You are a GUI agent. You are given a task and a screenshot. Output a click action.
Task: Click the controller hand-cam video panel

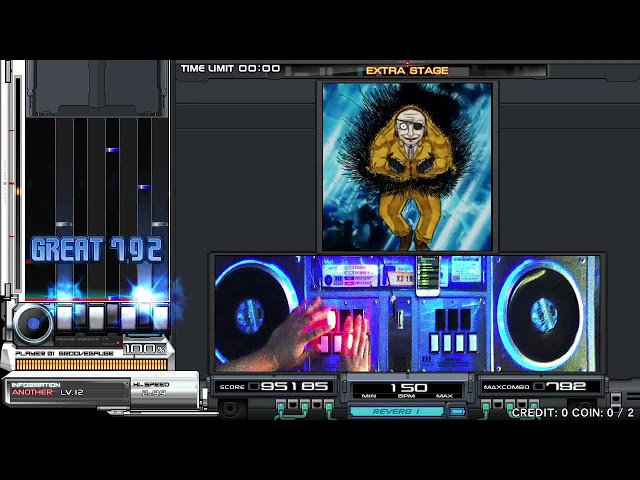tap(407, 313)
